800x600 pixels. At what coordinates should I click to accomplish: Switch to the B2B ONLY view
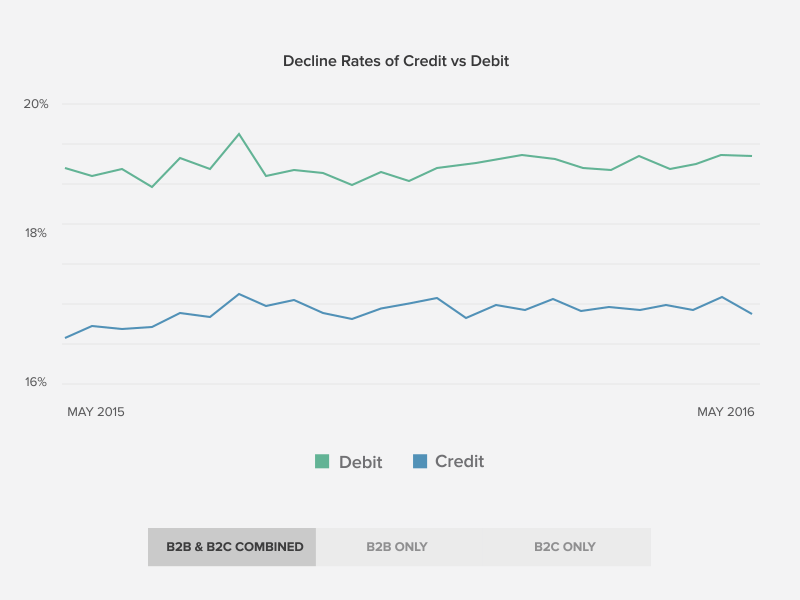[x=396, y=547]
